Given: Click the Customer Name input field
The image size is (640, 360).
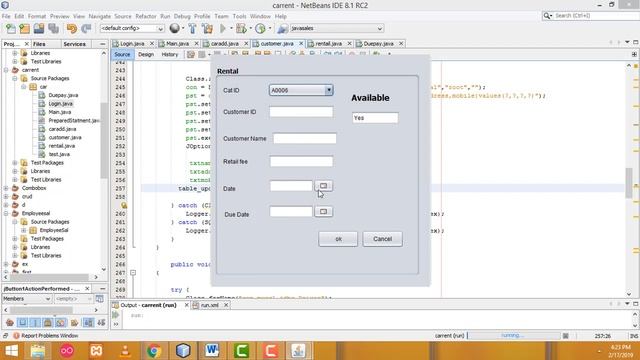Looking at the screenshot, I should [x=304, y=138].
